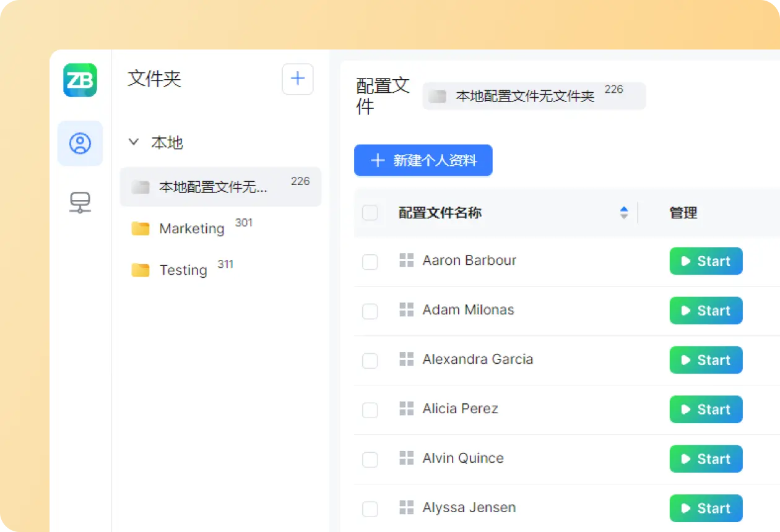Start the Alyssa Jensen profile

(706, 508)
